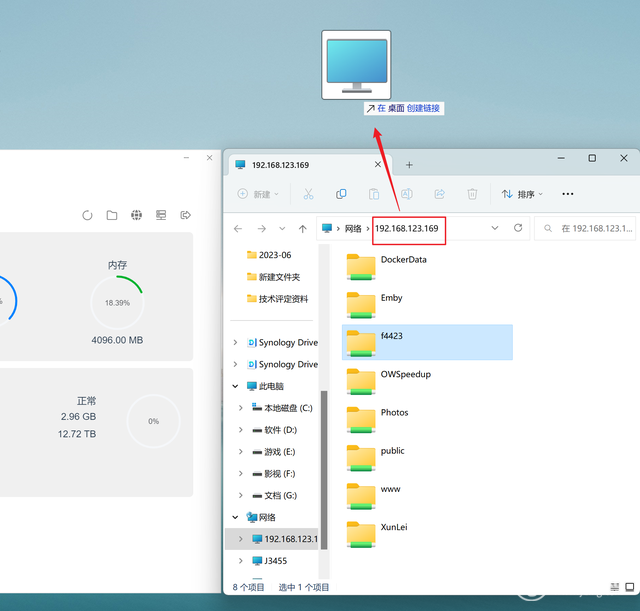Open the 新建 dropdown button
The height and width of the screenshot is (611, 640).
tap(258, 194)
